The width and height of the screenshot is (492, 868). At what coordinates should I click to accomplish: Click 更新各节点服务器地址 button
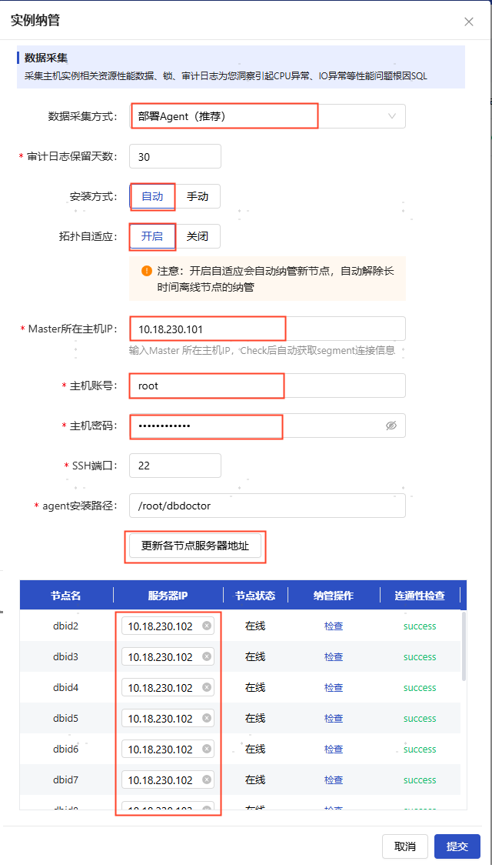(x=195, y=546)
